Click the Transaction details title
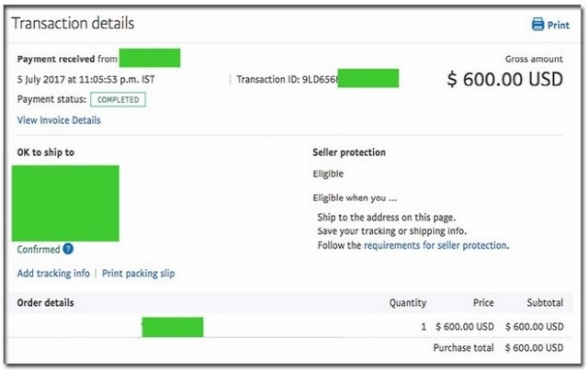 (73, 23)
